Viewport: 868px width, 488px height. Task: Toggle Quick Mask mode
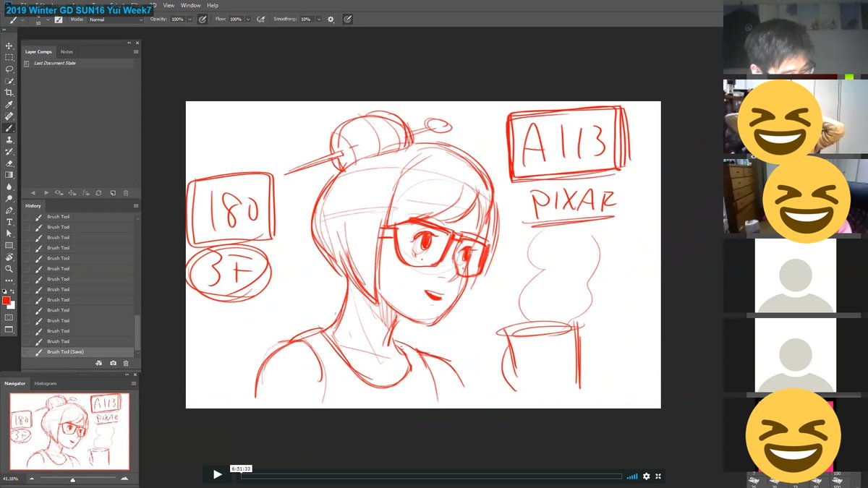(x=9, y=317)
